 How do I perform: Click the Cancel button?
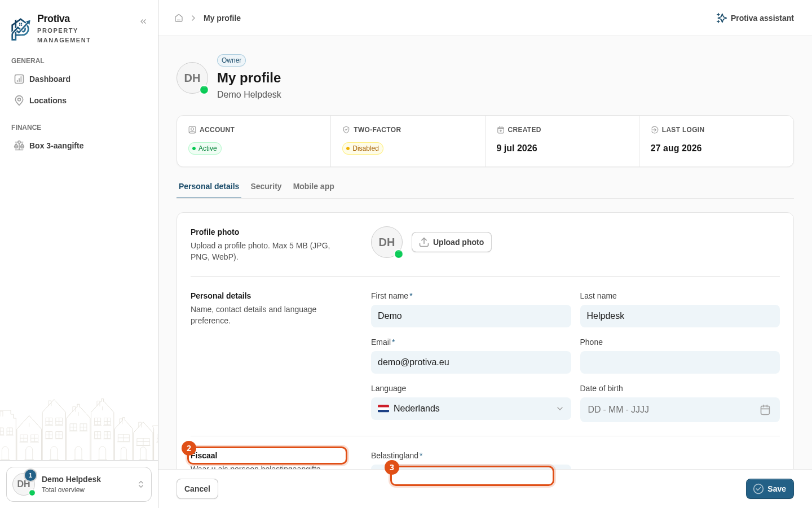click(197, 489)
